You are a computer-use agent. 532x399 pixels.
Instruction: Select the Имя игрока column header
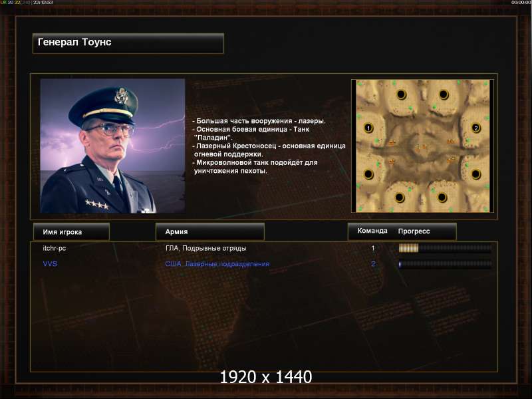tap(71, 231)
